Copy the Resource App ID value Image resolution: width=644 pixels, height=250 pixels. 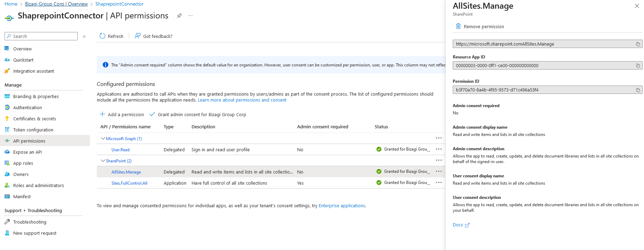638,66
